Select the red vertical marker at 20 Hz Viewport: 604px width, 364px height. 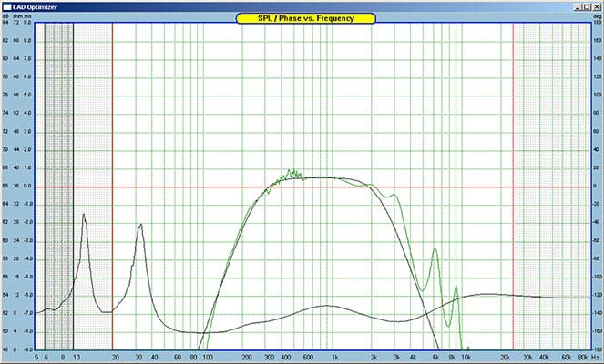[x=112, y=182]
